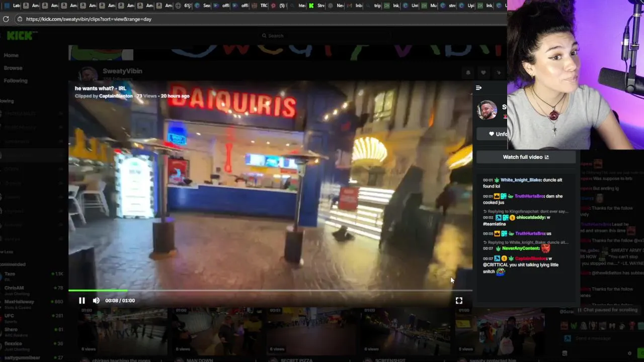Collapse clip chat with the arrow-lines icon
The width and height of the screenshot is (644, 362).
[478, 88]
